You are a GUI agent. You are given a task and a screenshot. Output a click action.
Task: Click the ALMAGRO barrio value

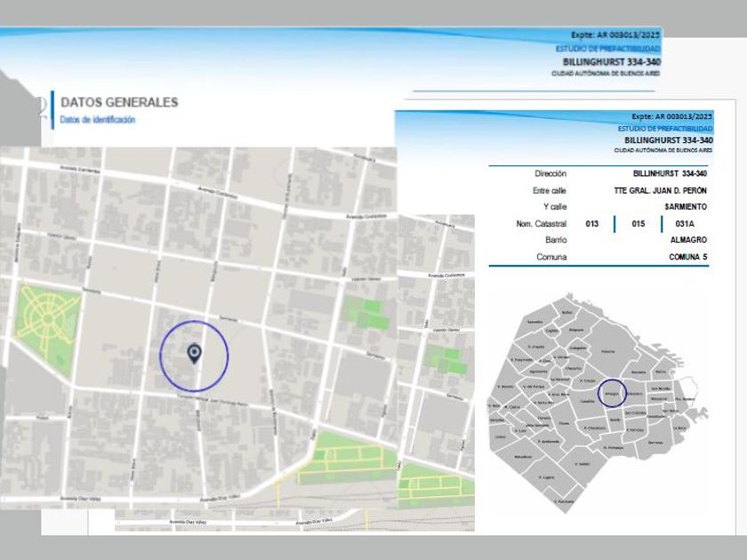(x=688, y=240)
